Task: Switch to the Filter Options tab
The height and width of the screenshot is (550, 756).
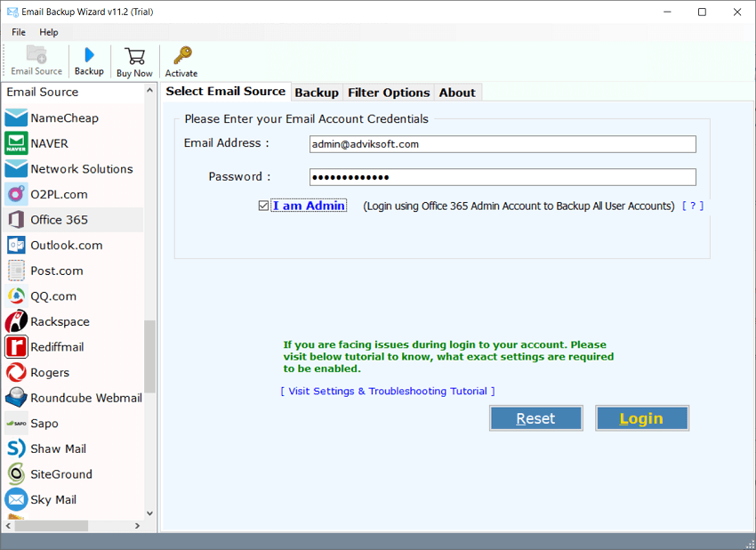Action: 389,93
